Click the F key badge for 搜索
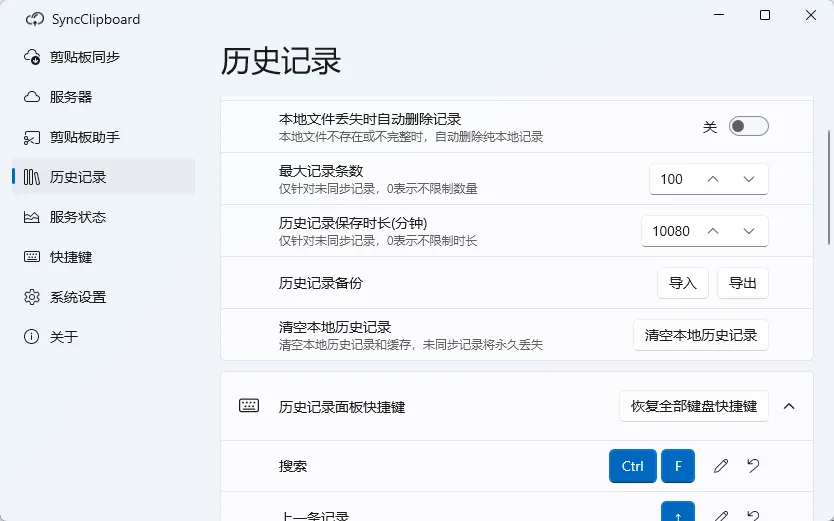The height and width of the screenshot is (521, 834). coord(678,466)
